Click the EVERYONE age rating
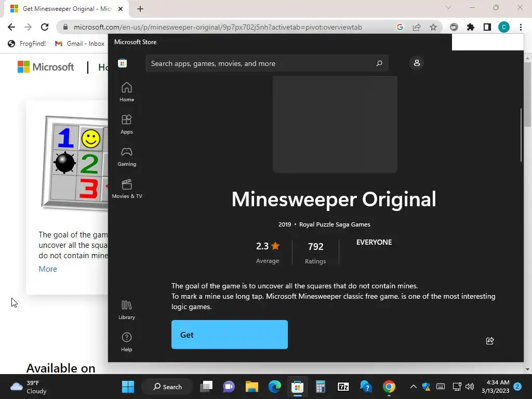 tap(374, 242)
